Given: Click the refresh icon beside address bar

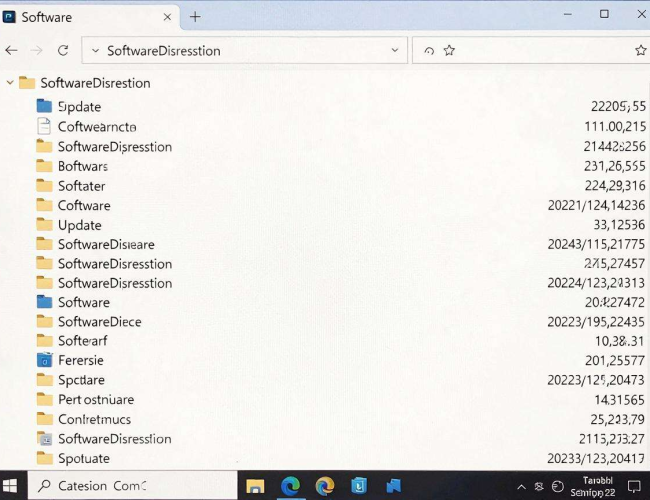Looking at the screenshot, I should tap(63, 51).
